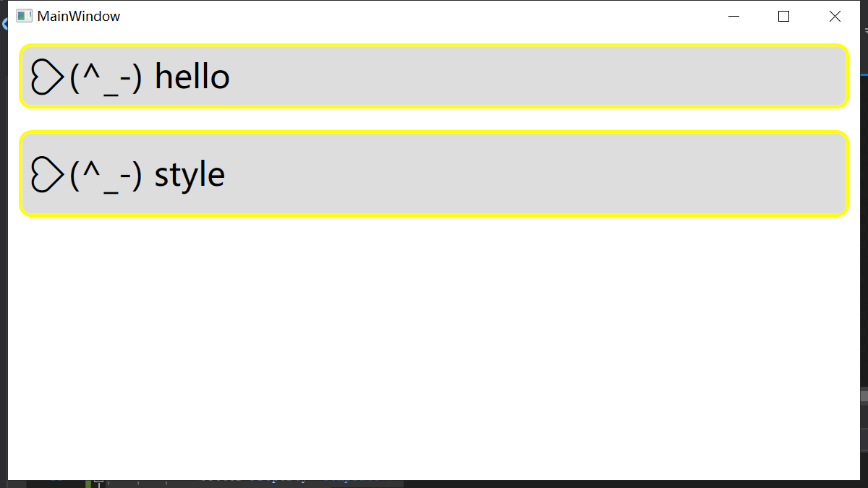The height and width of the screenshot is (488, 868).
Task: Click the gap between hello and style buttons
Action: (434, 119)
